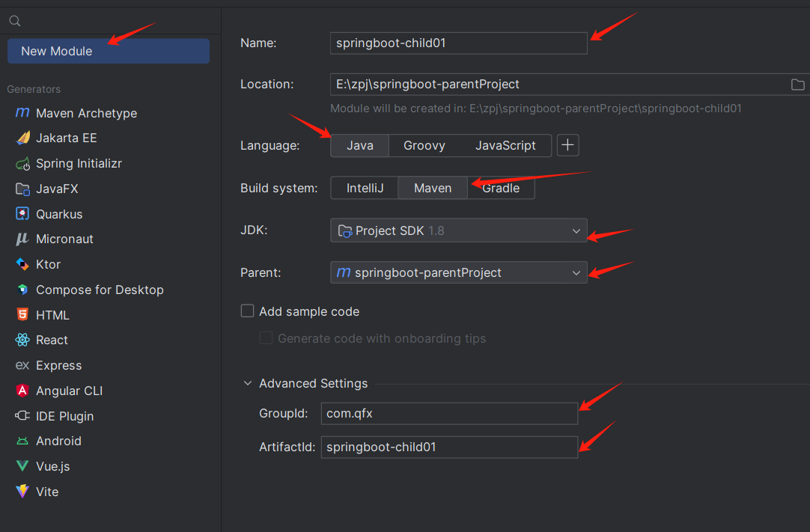This screenshot has width=810, height=532.
Task: Click the GroupId input field
Action: pyautogui.click(x=449, y=413)
